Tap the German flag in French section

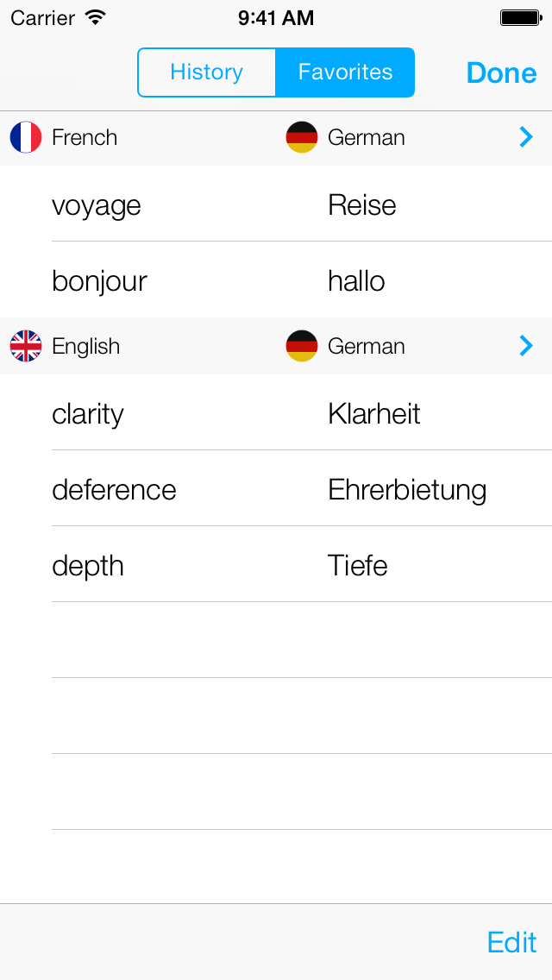pos(302,137)
